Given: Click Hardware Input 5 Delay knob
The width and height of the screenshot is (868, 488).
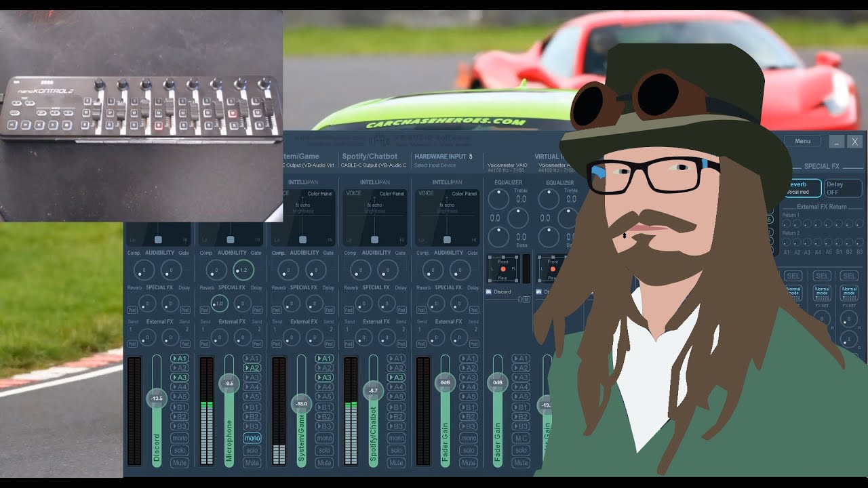Looking at the screenshot, I should coord(459,304).
